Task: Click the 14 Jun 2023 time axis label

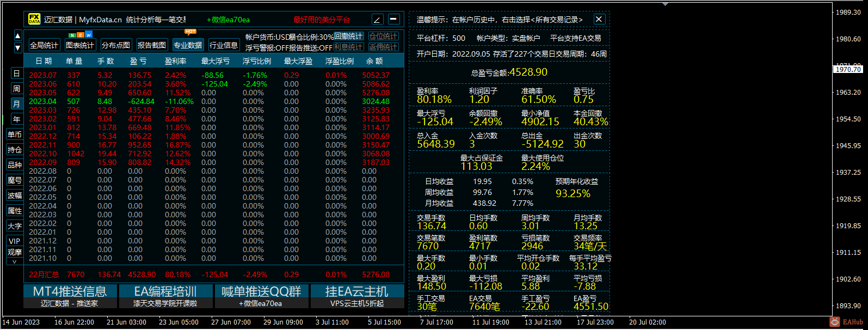Action: click(x=22, y=322)
